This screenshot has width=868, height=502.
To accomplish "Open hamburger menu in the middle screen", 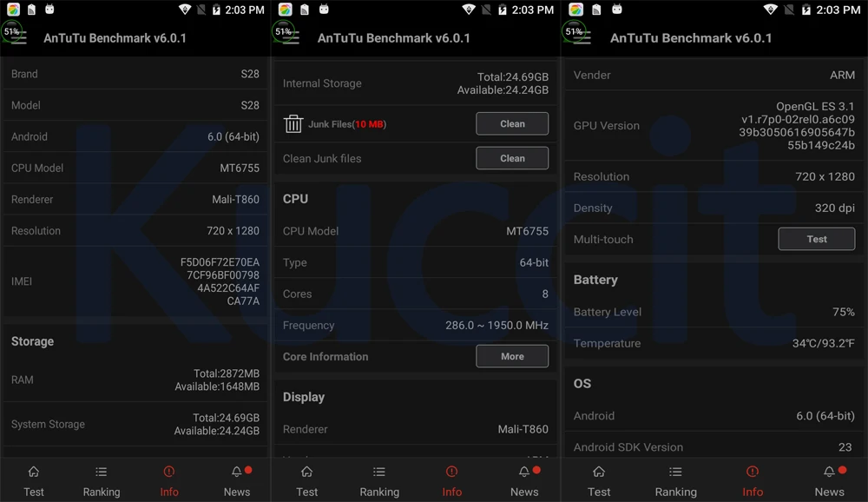I will (x=291, y=38).
